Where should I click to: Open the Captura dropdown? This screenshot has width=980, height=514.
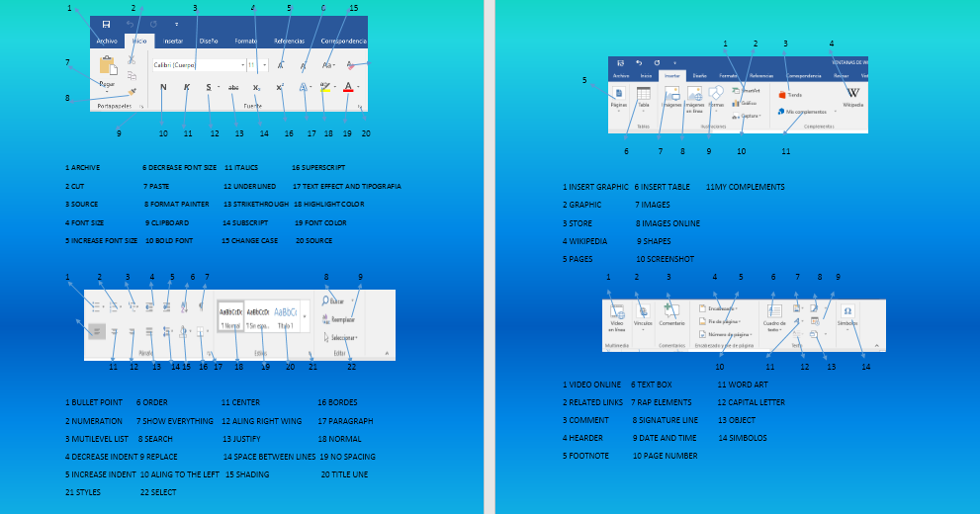[747, 117]
